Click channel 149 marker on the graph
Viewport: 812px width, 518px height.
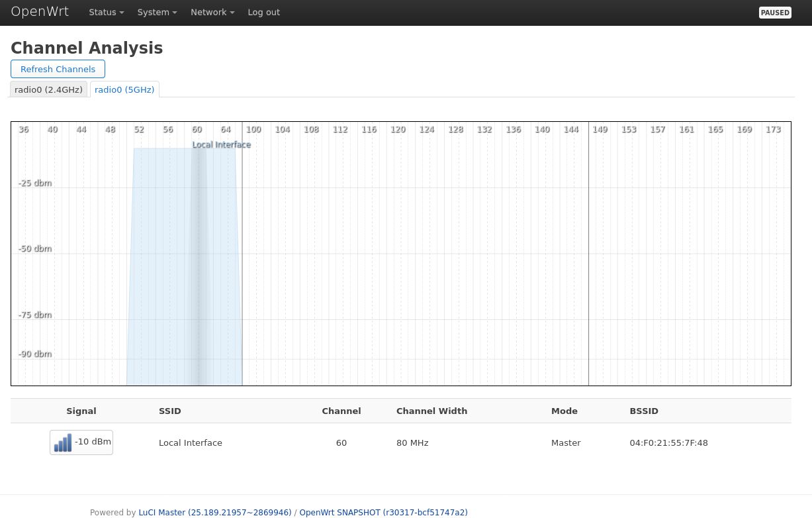click(600, 129)
